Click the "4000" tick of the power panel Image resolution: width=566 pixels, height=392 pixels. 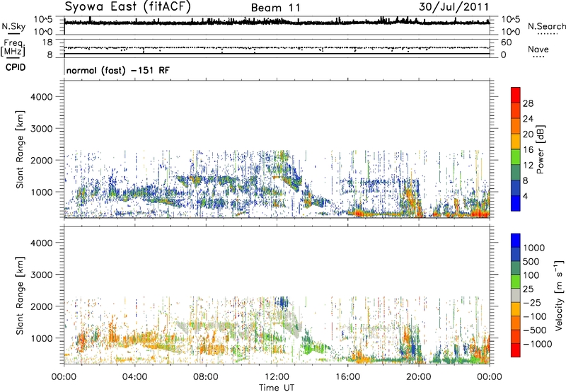[41, 97]
